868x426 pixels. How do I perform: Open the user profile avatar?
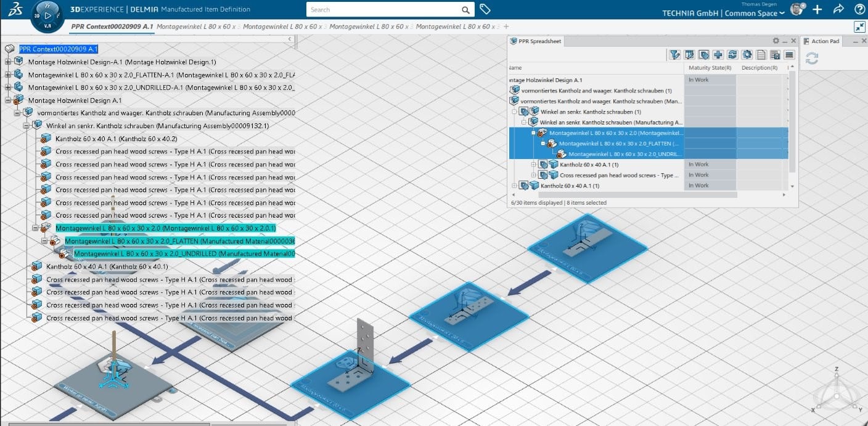pyautogui.click(x=797, y=9)
